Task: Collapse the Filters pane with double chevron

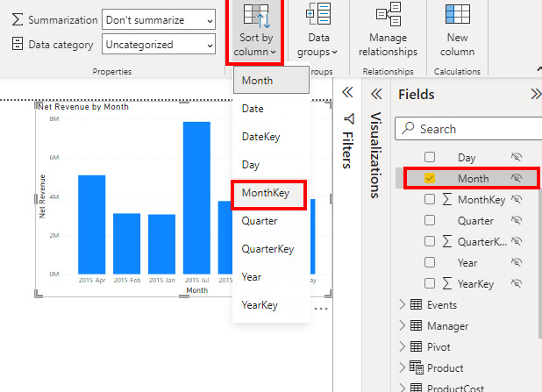Action: [x=346, y=93]
